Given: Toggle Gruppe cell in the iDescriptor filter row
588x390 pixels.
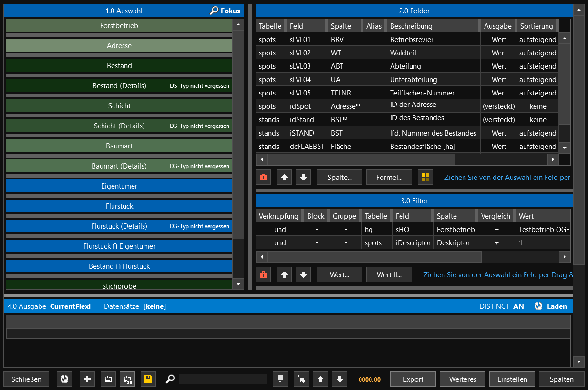Looking at the screenshot, I should pos(345,243).
